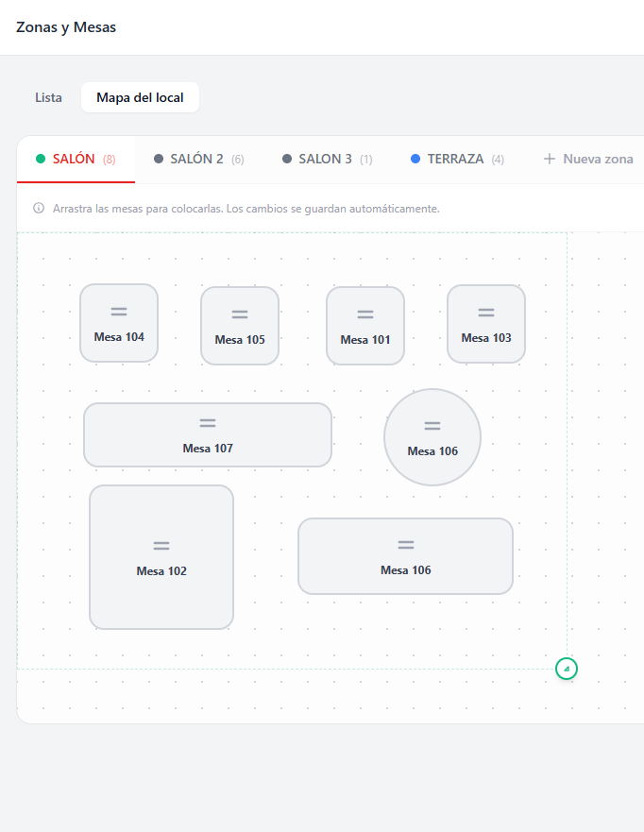Viewport: 644px width, 832px height.
Task: Open the TERRAZA zone tab
Action: tap(457, 160)
